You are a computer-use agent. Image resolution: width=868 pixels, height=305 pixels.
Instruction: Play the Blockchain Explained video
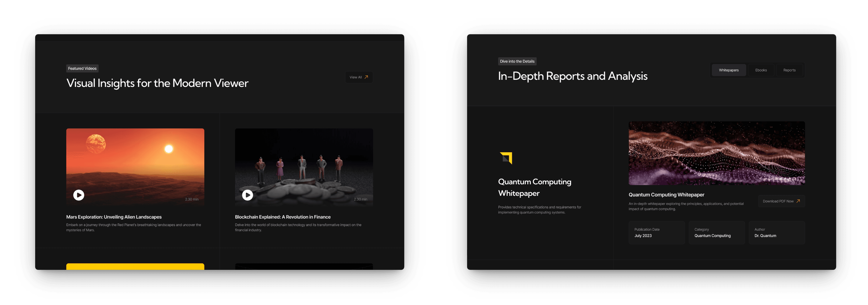[247, 195]
